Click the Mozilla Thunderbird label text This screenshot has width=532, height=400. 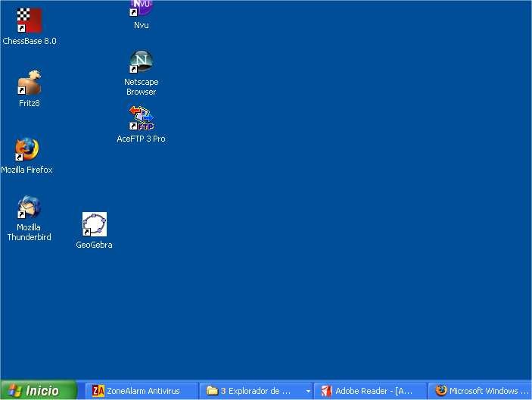click(30, 233)
